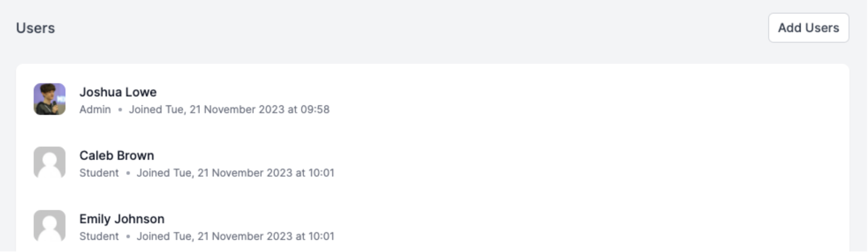868x252 pixels.
Task: Open the Emily Johnson user name
Action: tap(122, 219)
